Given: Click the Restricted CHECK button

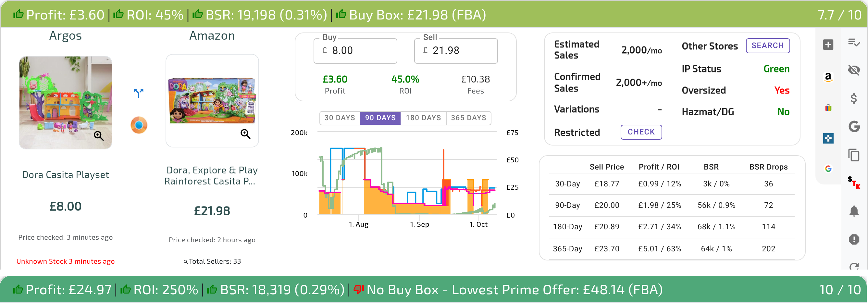Looking at the screenshot, I should 641,132.
